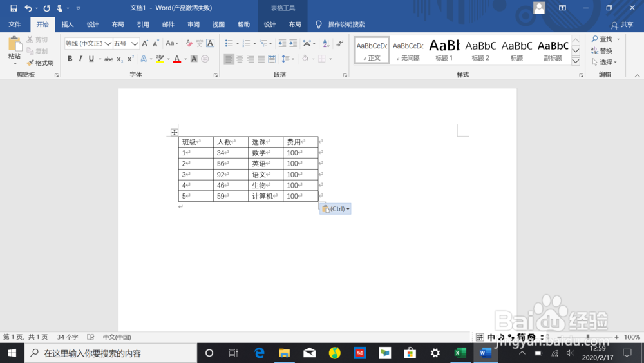Viewport: 644px width, 363px height.
Task: Sort table contents A to Z
Action: tap(326, 43)
